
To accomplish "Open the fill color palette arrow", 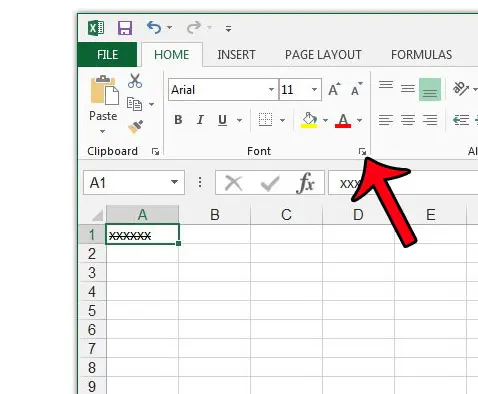I will click(x=325, y=120).
